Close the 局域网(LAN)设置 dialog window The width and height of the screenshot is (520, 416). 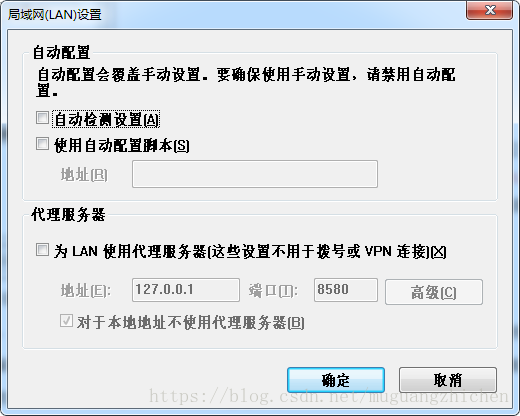click(x=489, y=10)
